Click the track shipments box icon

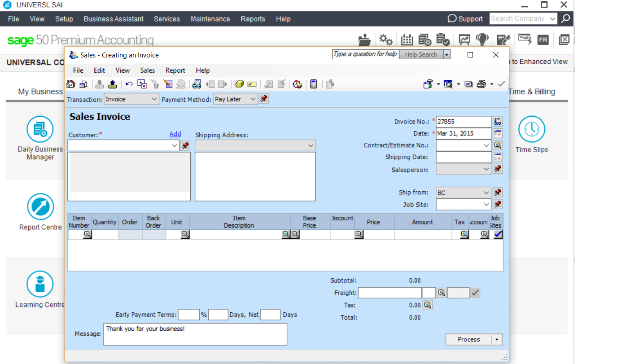[x=239, y=84]
